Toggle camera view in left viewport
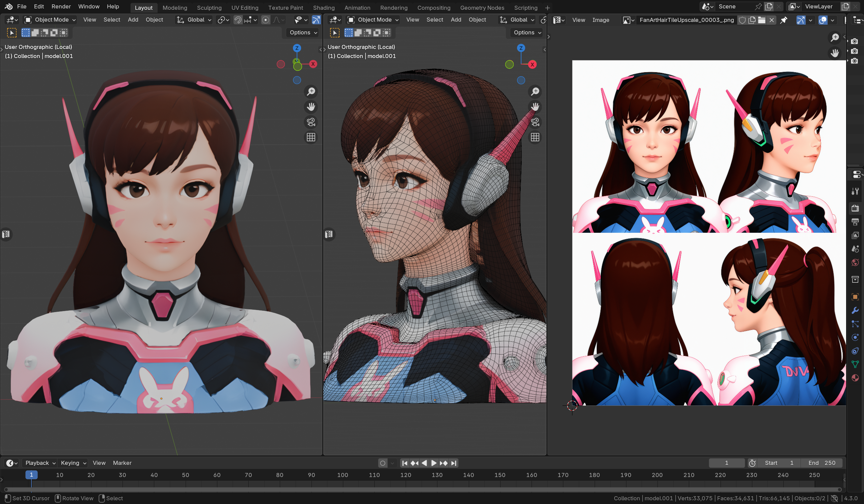Viewport: 864px width, 504px height. [x=311, y=122]
